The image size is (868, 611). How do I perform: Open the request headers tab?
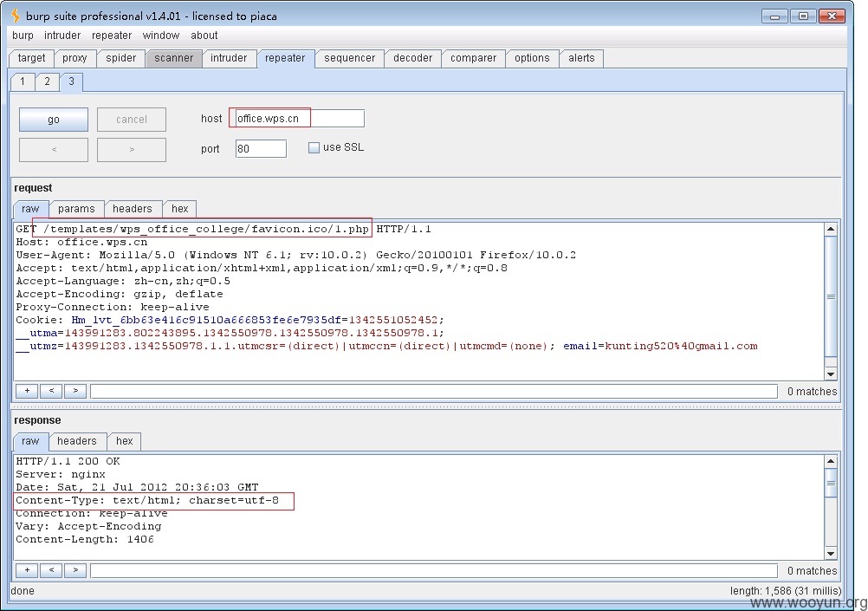point(133,209)
